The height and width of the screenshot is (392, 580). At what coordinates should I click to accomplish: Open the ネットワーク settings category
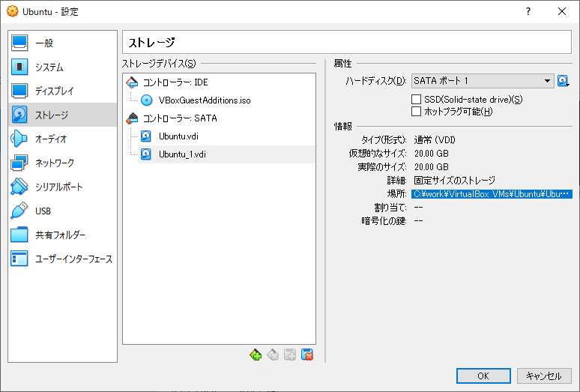click(62, 163)
